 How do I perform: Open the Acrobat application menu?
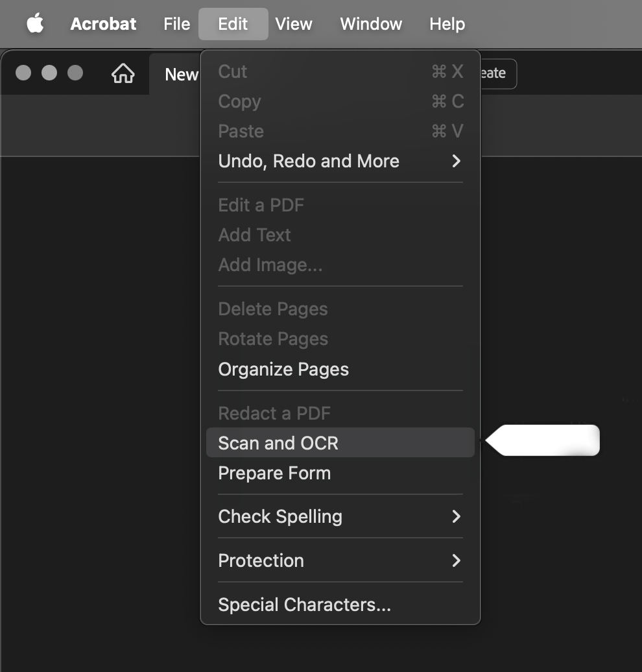[x=103, y=24]
